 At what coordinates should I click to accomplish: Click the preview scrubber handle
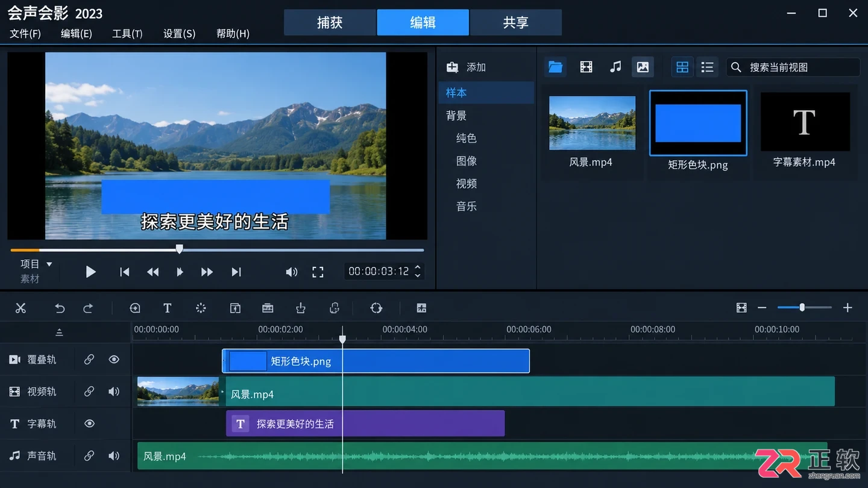click(179, 249)
